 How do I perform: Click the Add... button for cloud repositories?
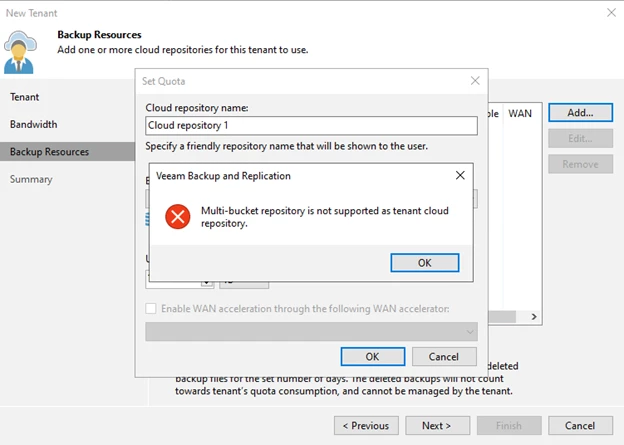pos(580,113)
